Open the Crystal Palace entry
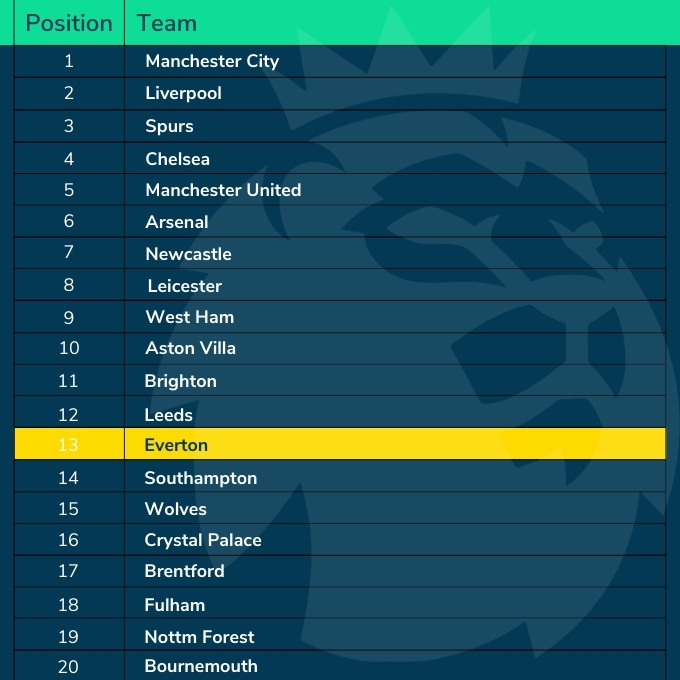 click(203, 540)
